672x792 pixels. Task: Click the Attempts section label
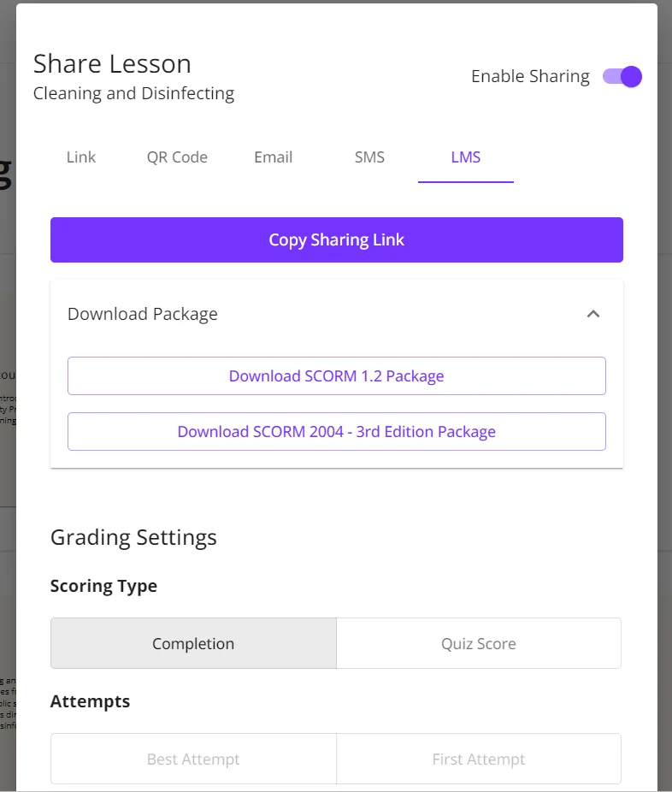click(x=91, y=701)
